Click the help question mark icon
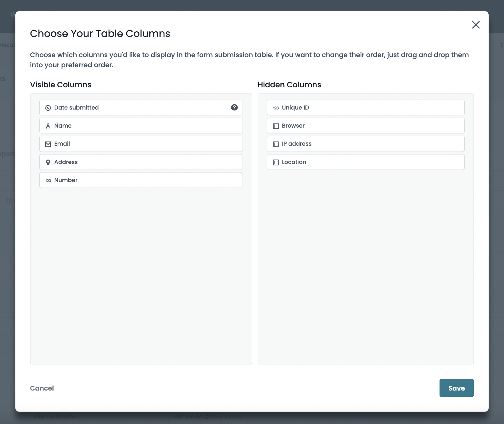 pos(234,107)
